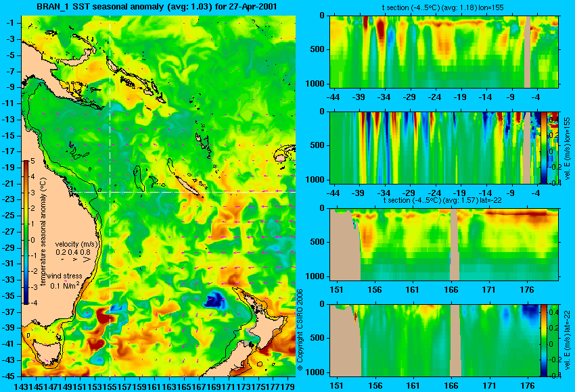Click the '5' tick on temperature color scale
Image resolution: width=575 pixels, height=392 pixels.
coord(32,161)
